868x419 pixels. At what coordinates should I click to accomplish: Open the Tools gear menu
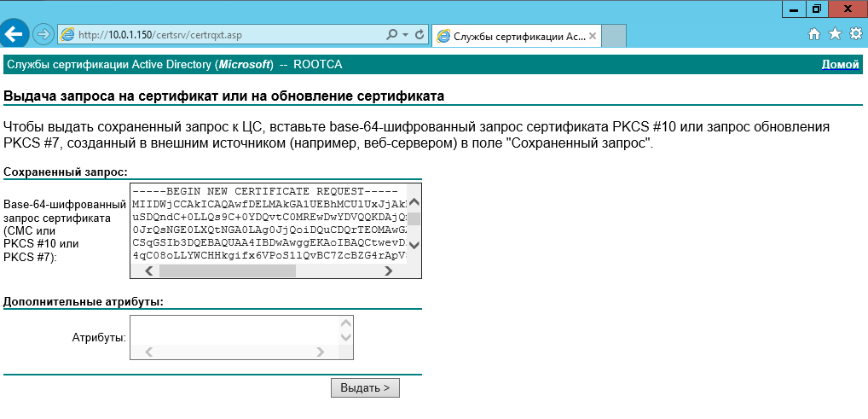pyautogui.click(x=855, y=34)
